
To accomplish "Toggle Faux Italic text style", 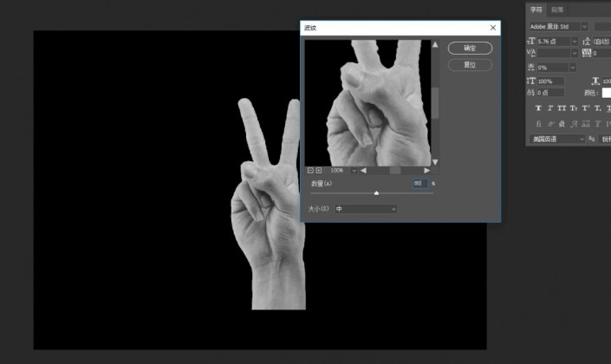I will tap(550, 108).
